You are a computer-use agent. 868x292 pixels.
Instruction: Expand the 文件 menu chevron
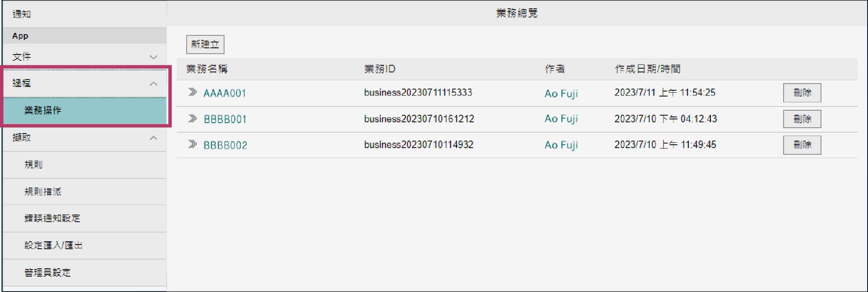pyautogui.click(x=153, y=57)
